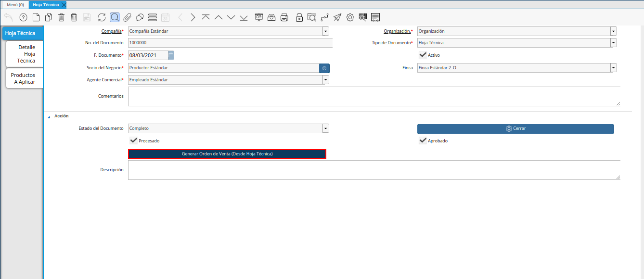Click the paper plane Requests icon
The image size is (644, 279).
337,18
